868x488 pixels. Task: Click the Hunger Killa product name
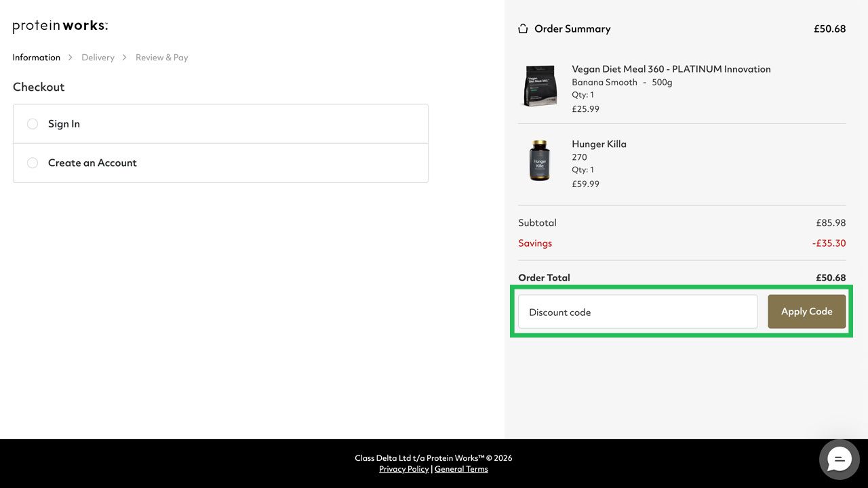click(x=599, y=144)
